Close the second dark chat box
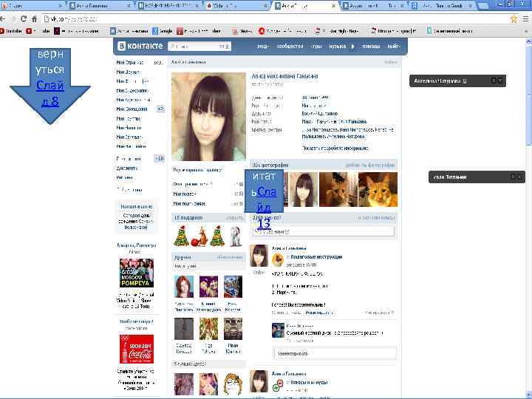The width and height of the screenshot is (532, 399). pos(519,177)
